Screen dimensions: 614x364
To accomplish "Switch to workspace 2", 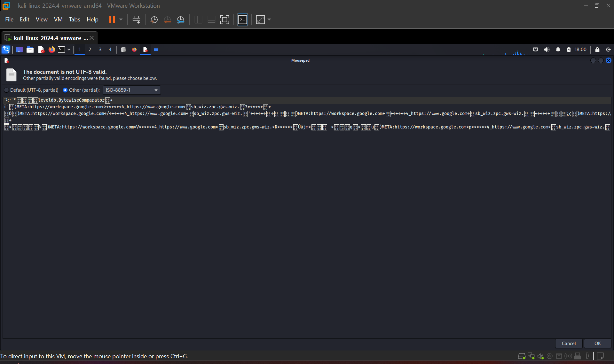I will pos(90,50).
